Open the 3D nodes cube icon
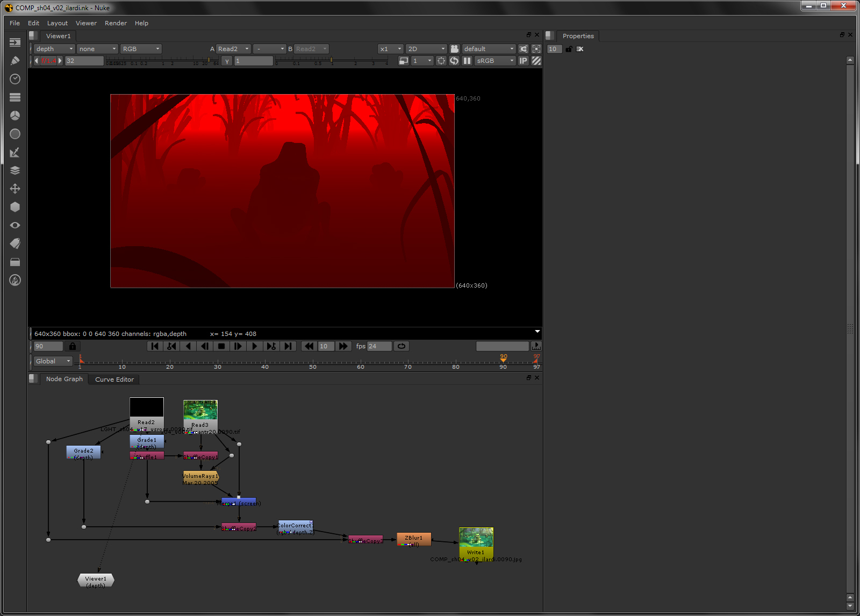Image resolution: width=860 pixels, height=616 pixels. (15, 207)
